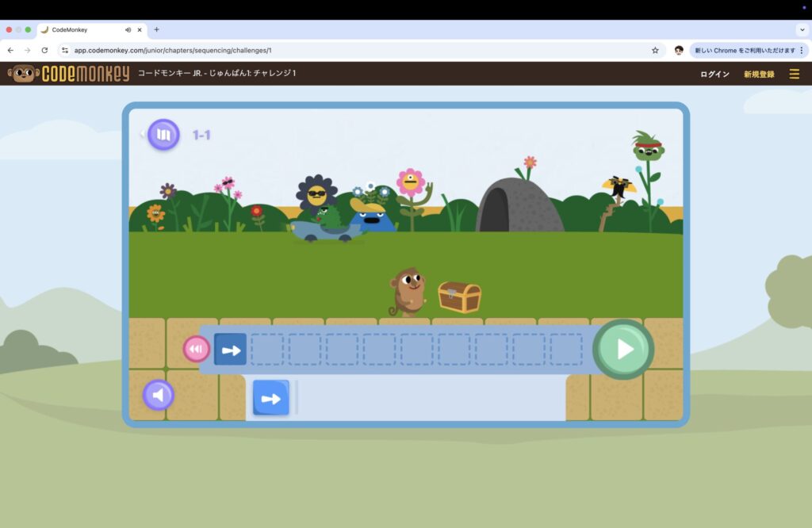This screenshot has width=812, height=528.
Task: Click the pink rewind reset button
Action: (x=197, y=349)
